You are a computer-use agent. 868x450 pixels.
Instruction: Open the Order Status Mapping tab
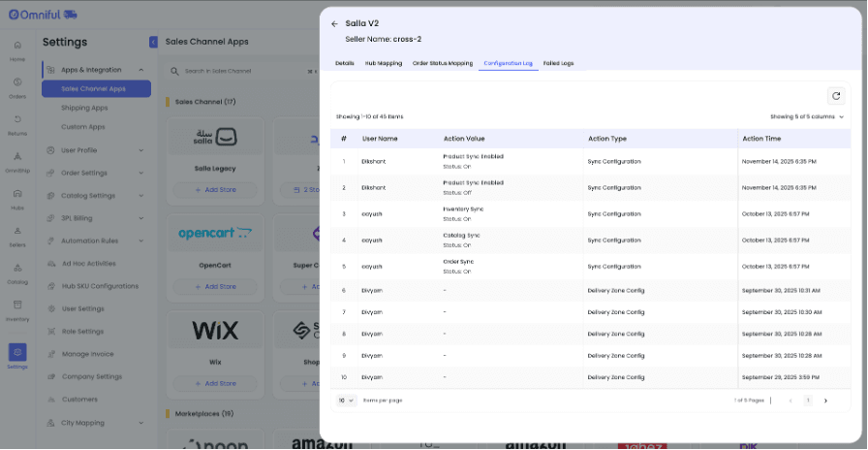442,63
